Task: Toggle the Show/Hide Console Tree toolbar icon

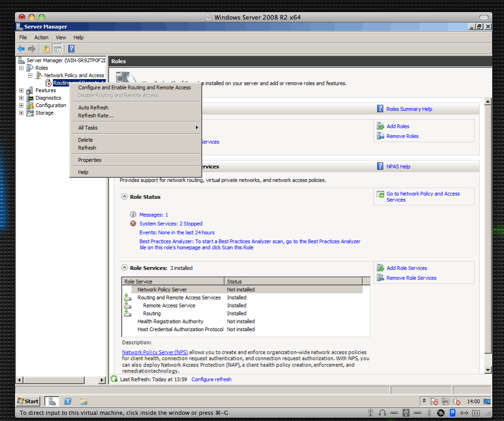Action: 57,49
